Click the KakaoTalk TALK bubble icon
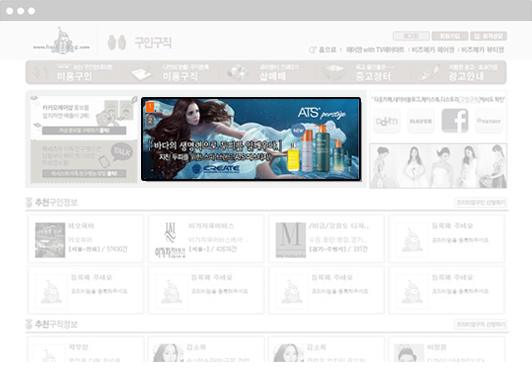Screen dimensions: 532x368 121,152
